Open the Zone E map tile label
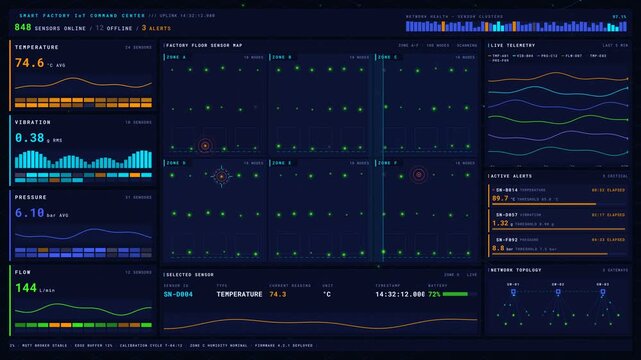The image size is (641, 360). (282, 163)
